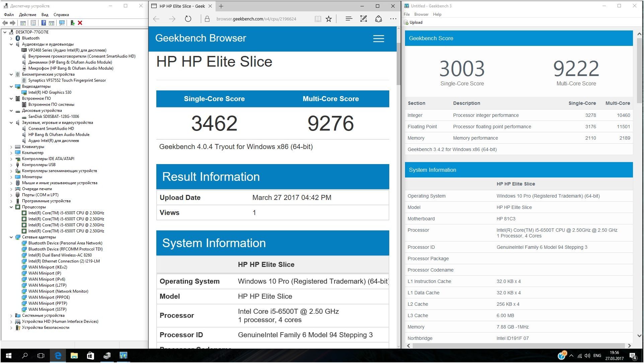Click the red X uninstall device icon
This screenshot has height=363, width=644.
[x=80, y=23]
